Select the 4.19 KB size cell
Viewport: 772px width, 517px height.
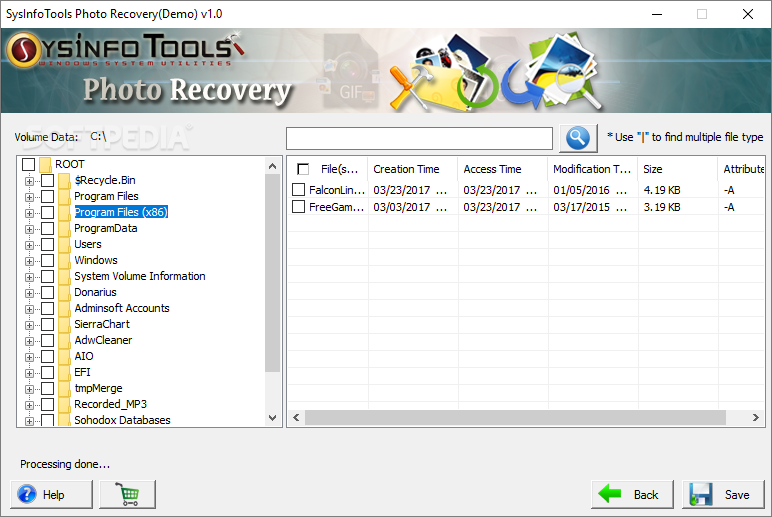coord(662,190)
